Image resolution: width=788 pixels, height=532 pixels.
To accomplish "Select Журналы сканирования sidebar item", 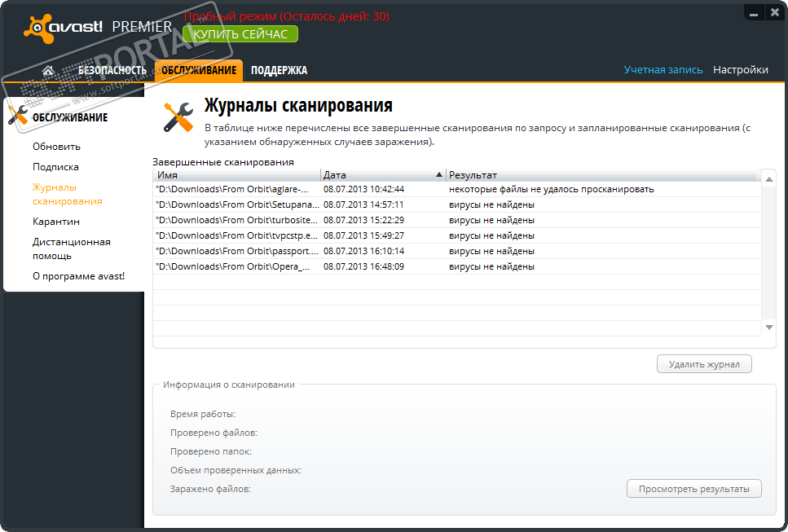I will [x=67, y=195].
